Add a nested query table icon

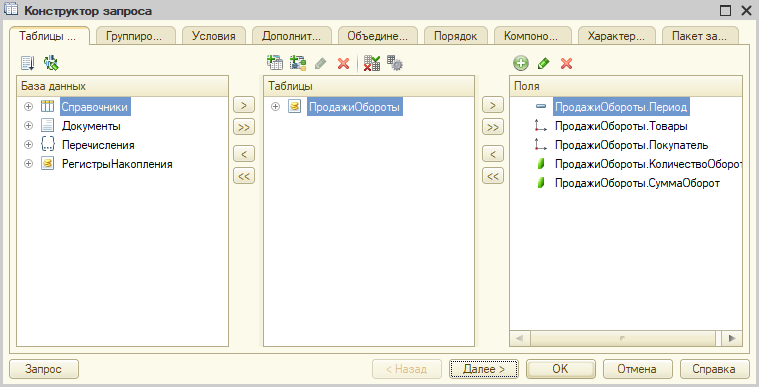click(274, 63)
